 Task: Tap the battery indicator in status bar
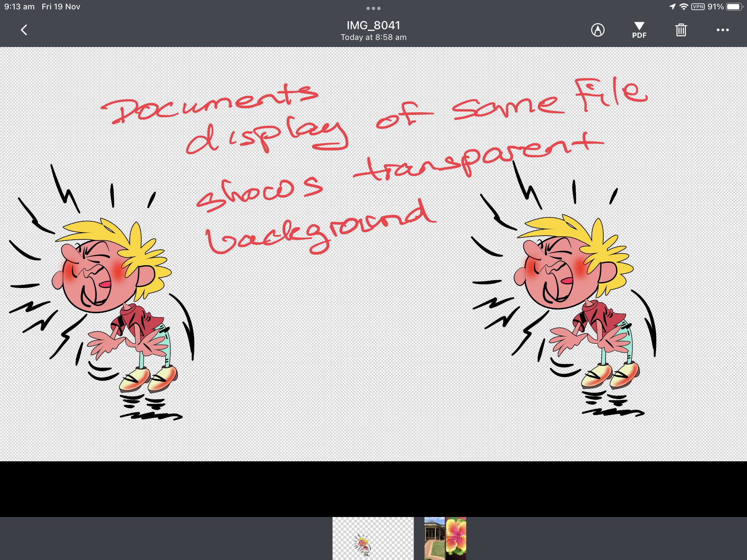pos(735,7)
